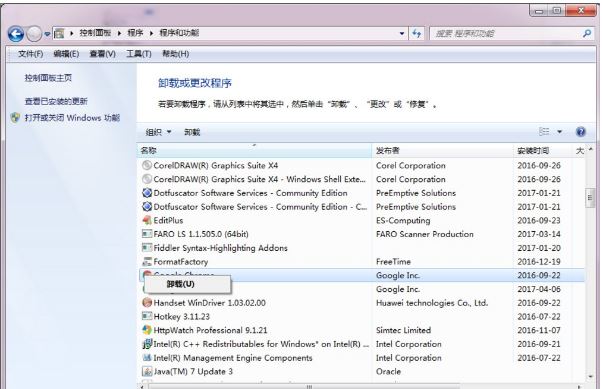
Task: Click the Back navigation arrow
Action: click(16, 34)
